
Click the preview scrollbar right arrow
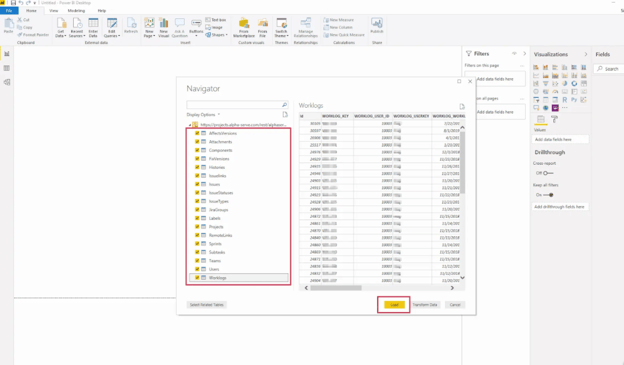[452, 288]
